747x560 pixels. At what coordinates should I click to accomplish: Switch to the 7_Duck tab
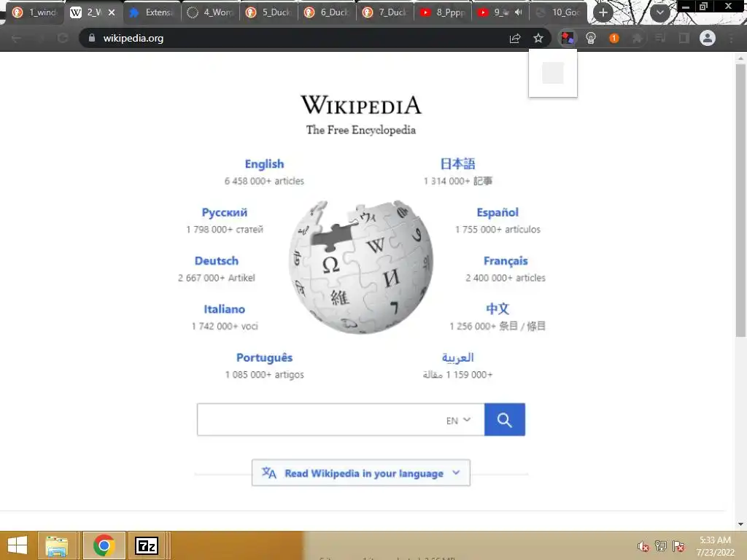click(385, 12)
